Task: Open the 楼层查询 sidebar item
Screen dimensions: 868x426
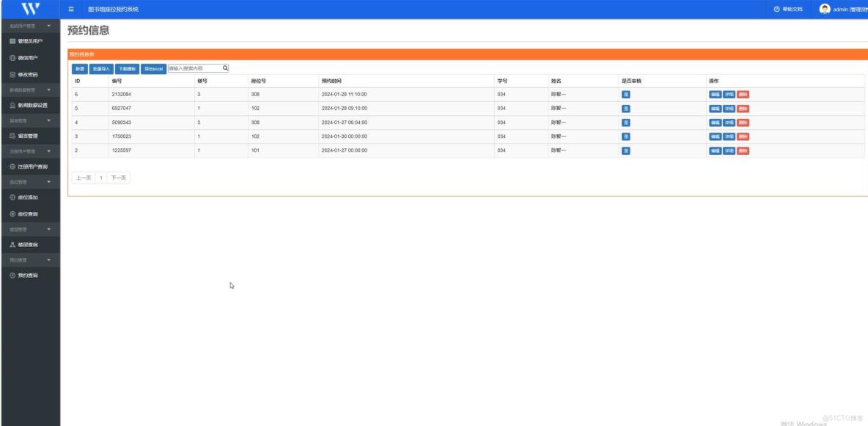Action: tap(30, 244)
